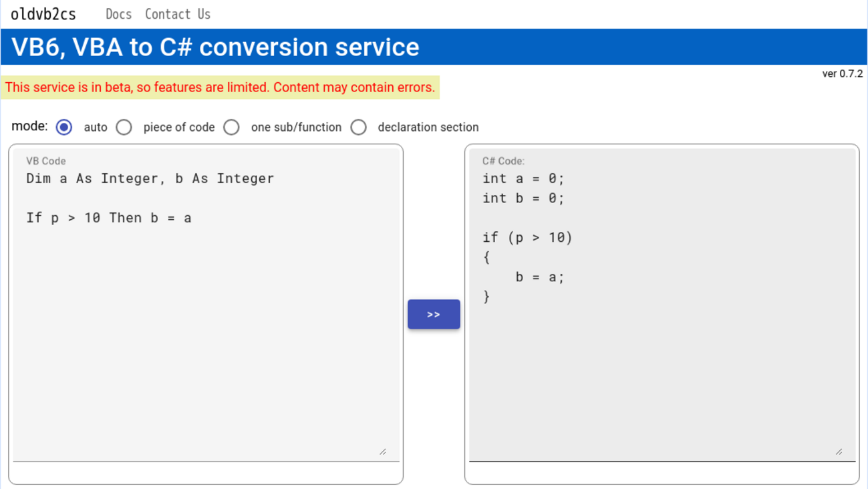The height and width of the screenshot is (489, 868).
Task: Click the oldvb2cs logo link
Action: [43, 13]
